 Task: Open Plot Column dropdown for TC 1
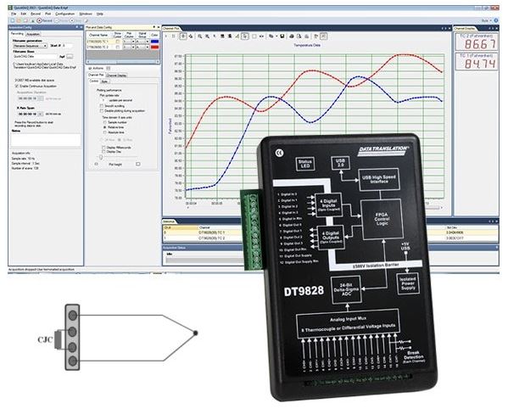click(x=133, y=42)
